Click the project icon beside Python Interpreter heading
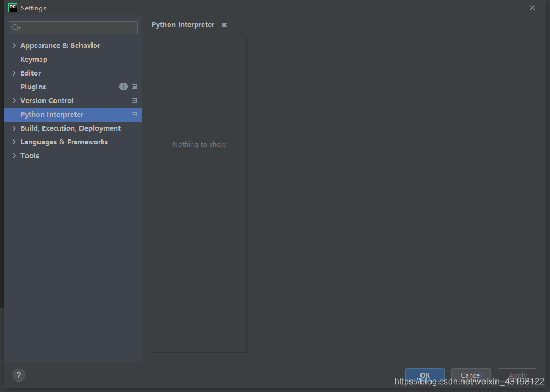Image resolution: width=550 pixels, height=392 pixels. tap(224, 25)
